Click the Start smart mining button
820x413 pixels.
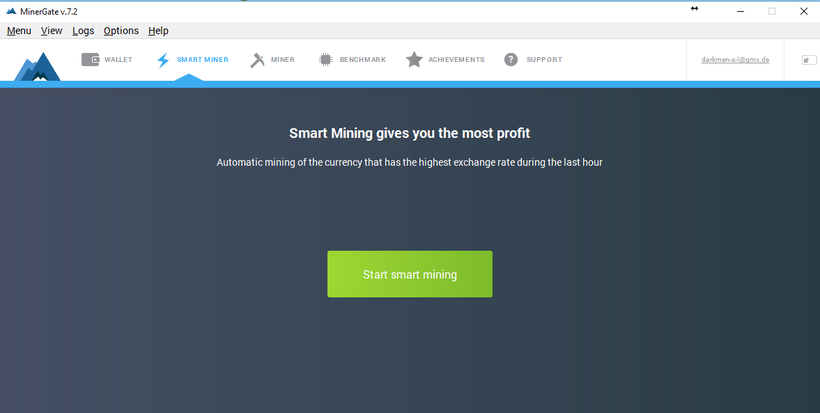tap(409, 274)
